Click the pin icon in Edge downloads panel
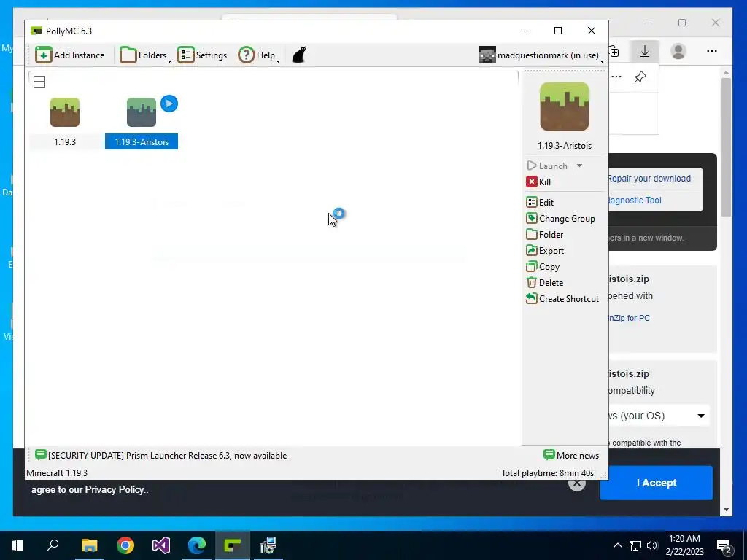The image size is (747, 560). [640, 77]
